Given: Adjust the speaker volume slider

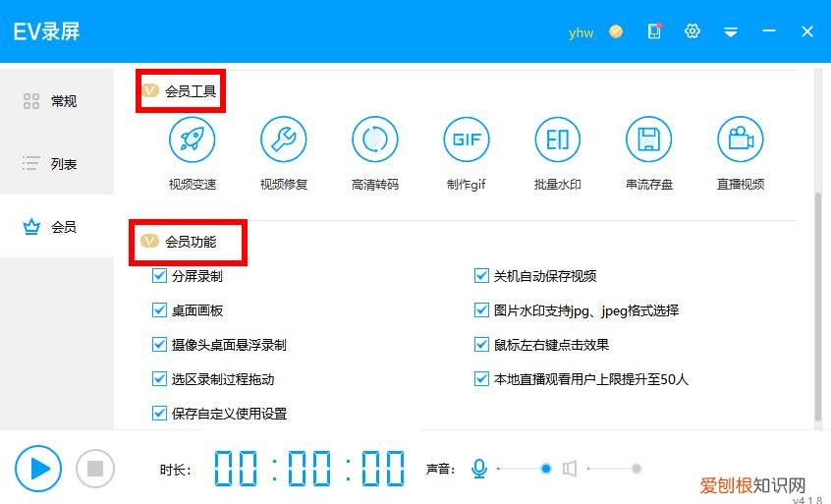Looking at the screenshot, I should pos(614,469).
